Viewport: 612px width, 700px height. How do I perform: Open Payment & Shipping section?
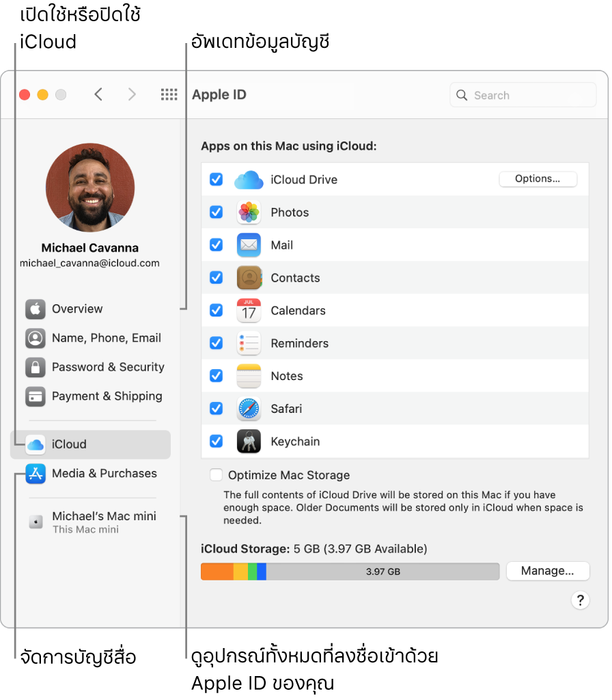(x=90, y=396)
